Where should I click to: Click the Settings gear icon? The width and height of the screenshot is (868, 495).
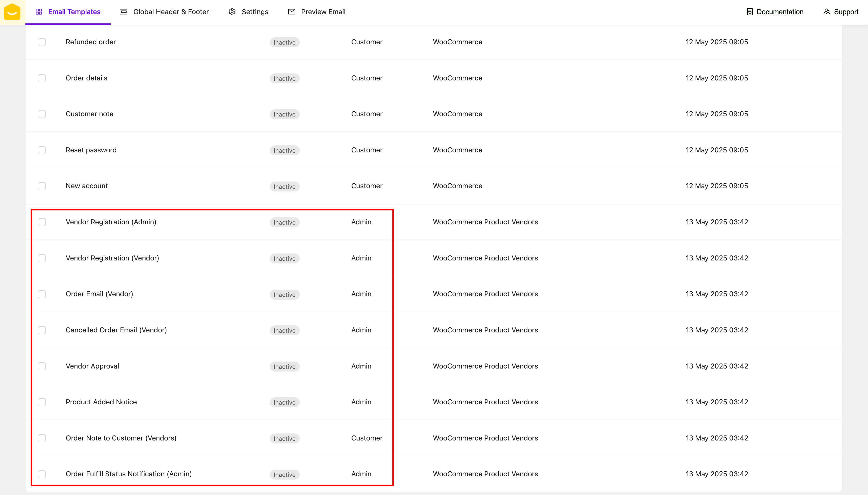coord(232,12)
